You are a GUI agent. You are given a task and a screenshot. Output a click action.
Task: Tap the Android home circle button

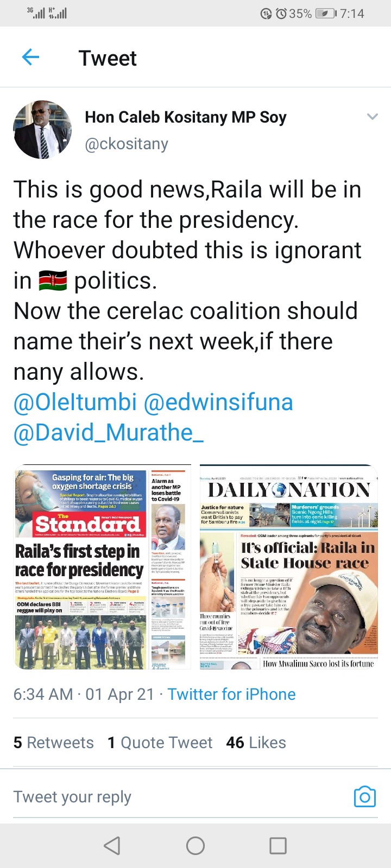click(x=195, y=845)
